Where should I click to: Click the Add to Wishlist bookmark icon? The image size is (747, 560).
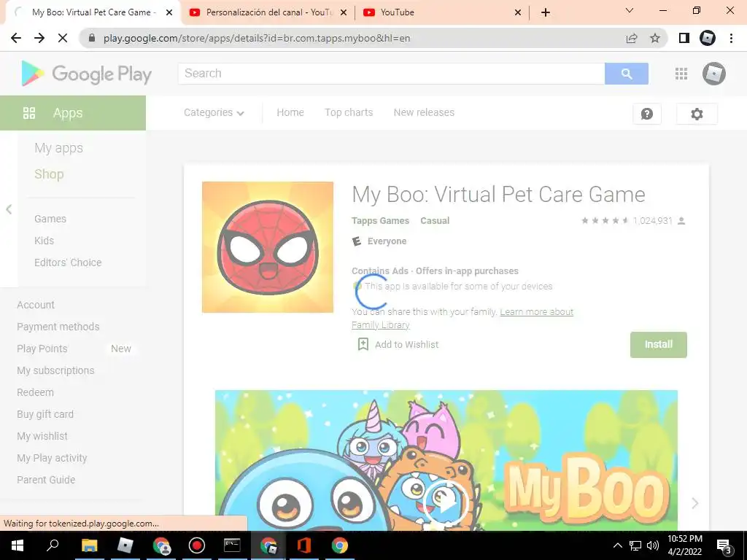[363, 344]
